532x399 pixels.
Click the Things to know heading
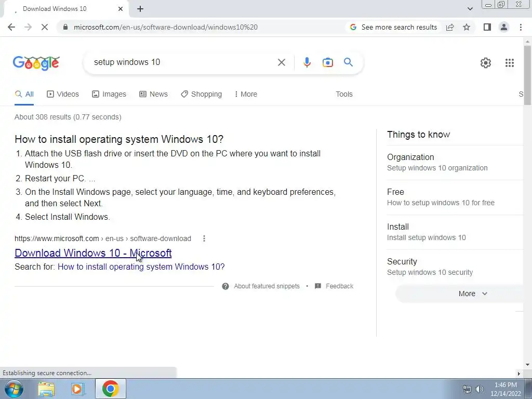tap(418, 135)
